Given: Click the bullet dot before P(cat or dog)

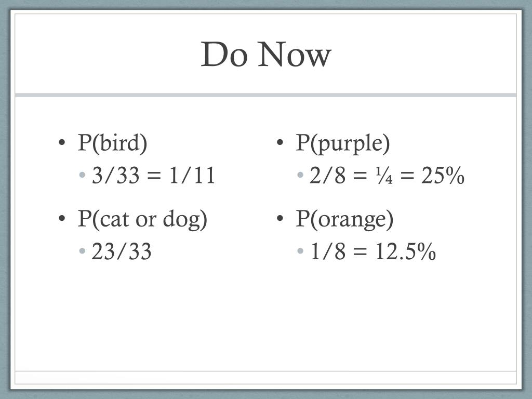Looking at the screenshot, I should pyautogui.click(x=62, y=218).
